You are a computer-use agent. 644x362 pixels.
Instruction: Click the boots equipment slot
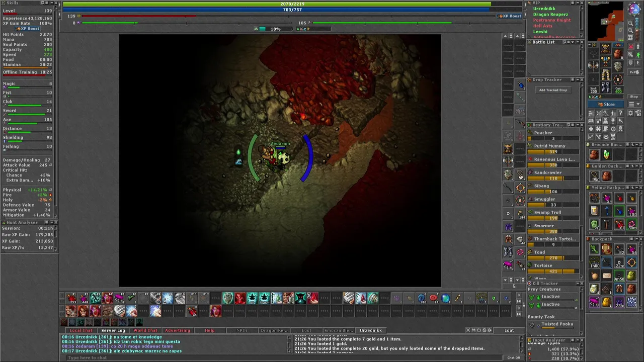(x=605, y=87)
